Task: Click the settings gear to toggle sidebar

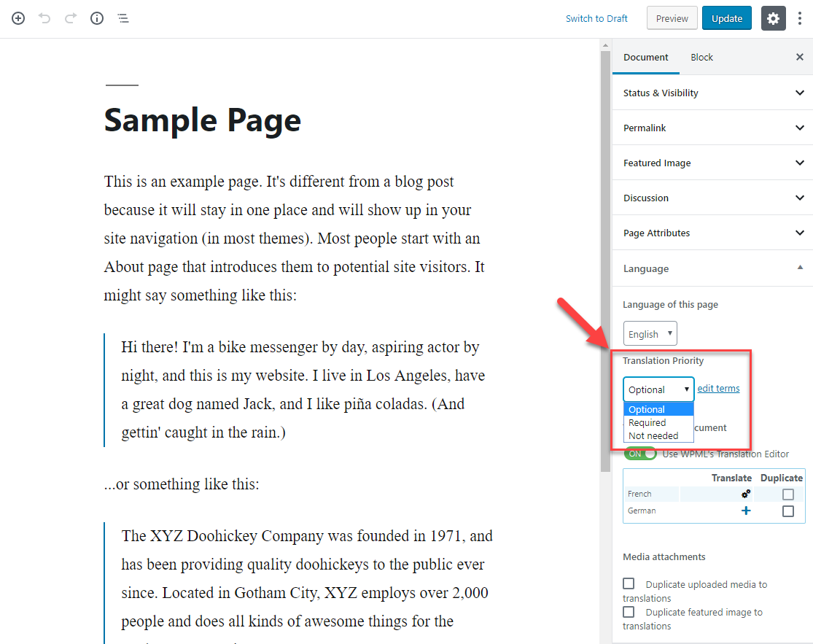Action: pyautogui.click(x=773, y=18)
